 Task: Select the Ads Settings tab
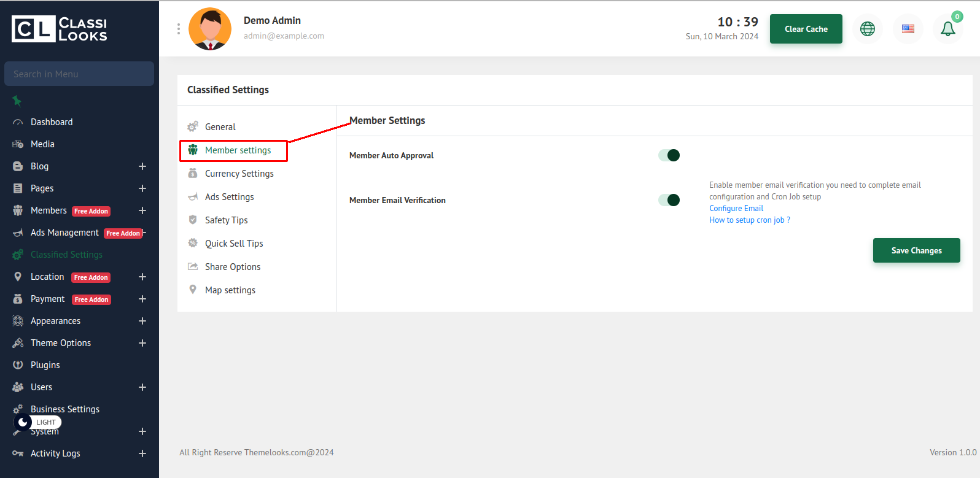coord(229,197)
